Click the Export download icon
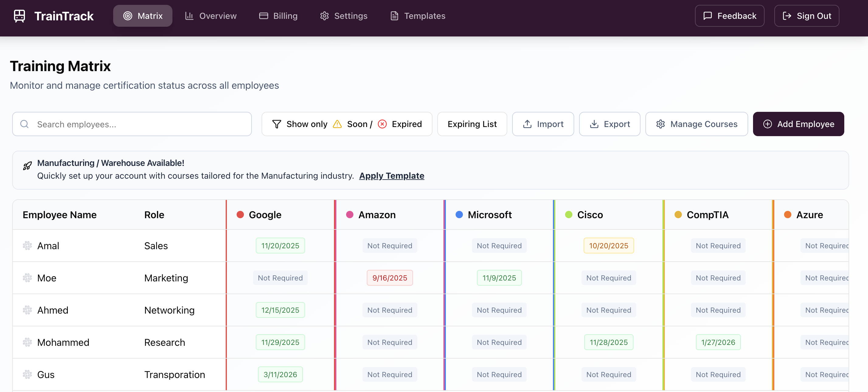 click(x=594, y=124)
